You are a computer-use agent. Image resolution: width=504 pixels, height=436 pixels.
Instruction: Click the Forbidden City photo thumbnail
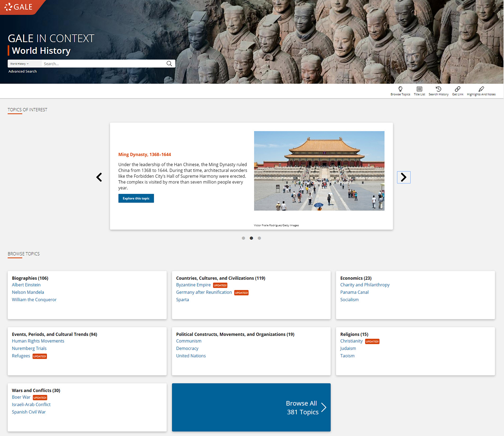click(319, 171)
